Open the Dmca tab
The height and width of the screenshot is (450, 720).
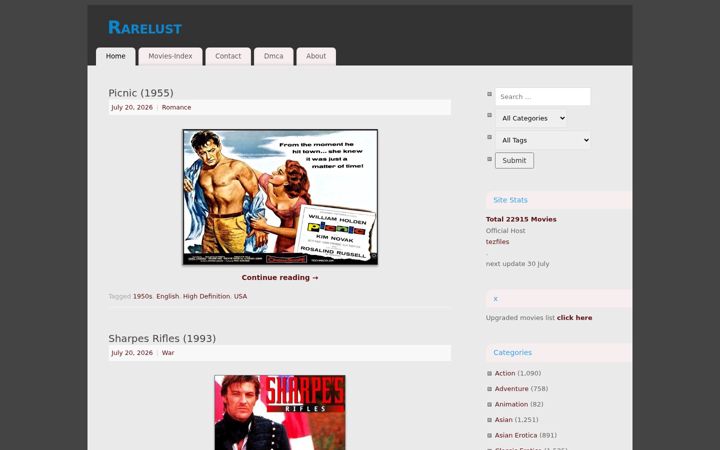click(274, 56)
